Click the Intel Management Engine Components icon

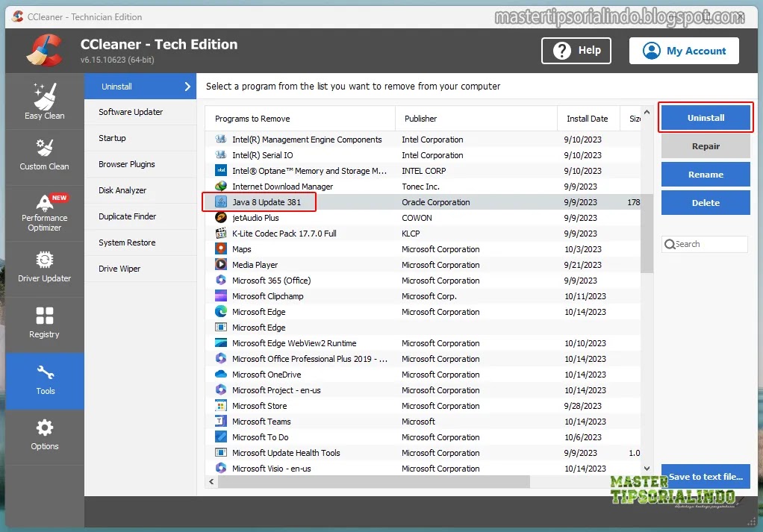(x=221, y=139)
